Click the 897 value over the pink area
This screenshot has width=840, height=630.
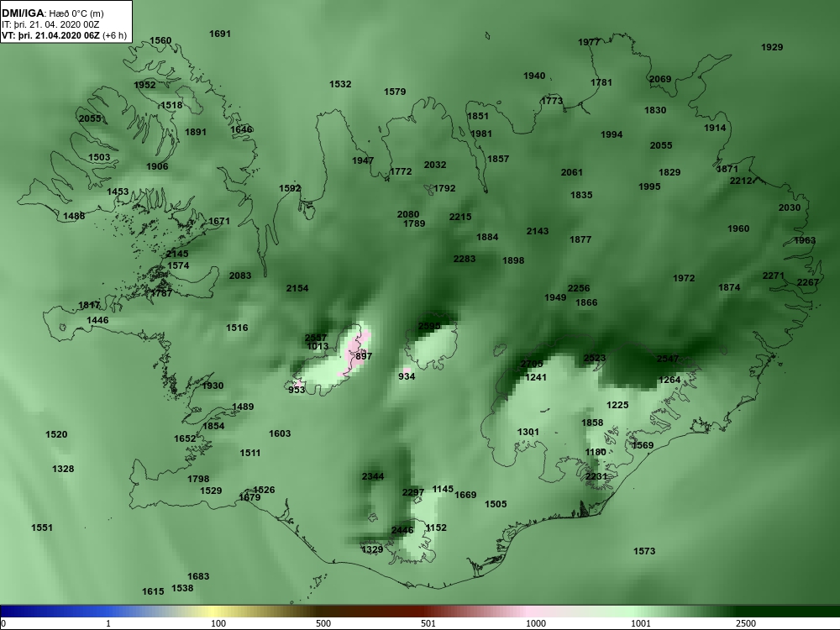point(364,356)
